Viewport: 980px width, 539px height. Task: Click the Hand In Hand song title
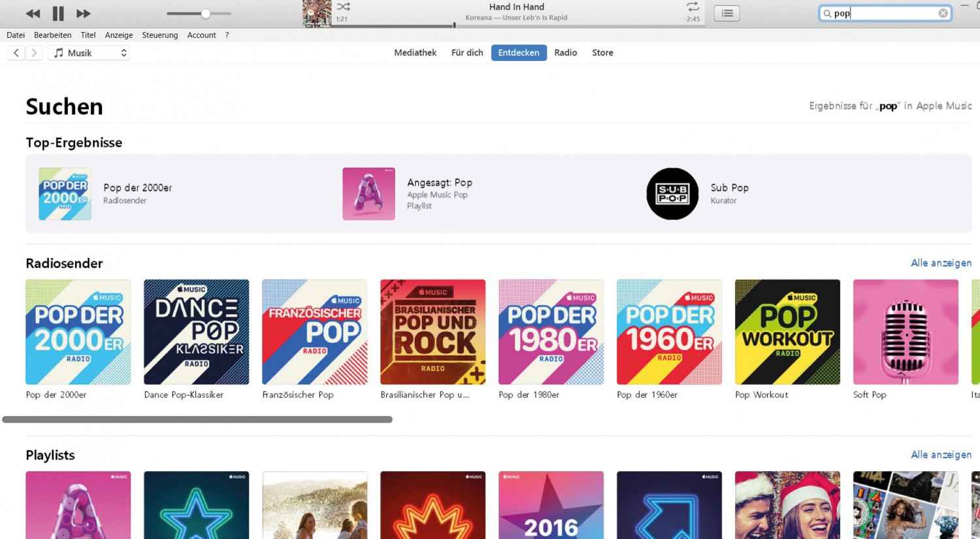[x=516, y=7]
